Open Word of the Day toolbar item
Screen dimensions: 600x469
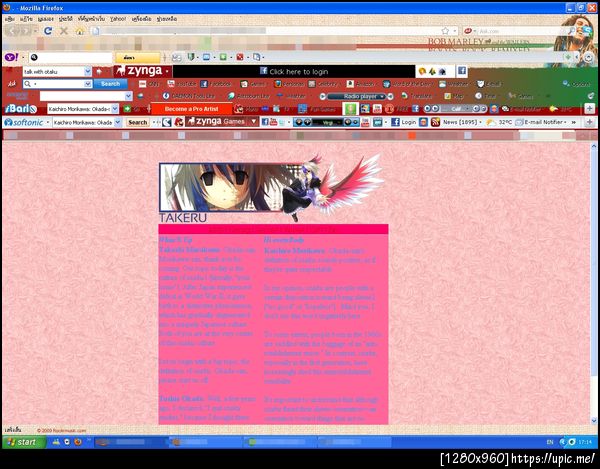point(408,84)
